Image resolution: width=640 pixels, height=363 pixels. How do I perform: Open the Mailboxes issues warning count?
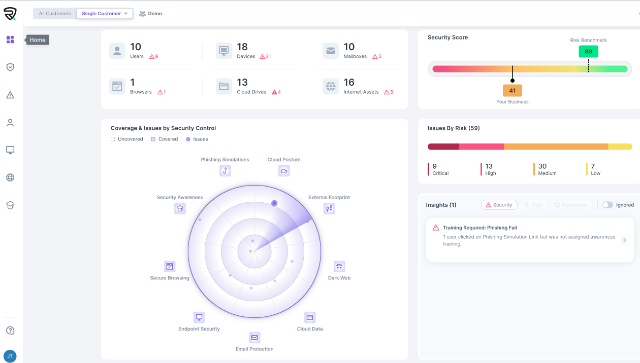click(377, 57)
